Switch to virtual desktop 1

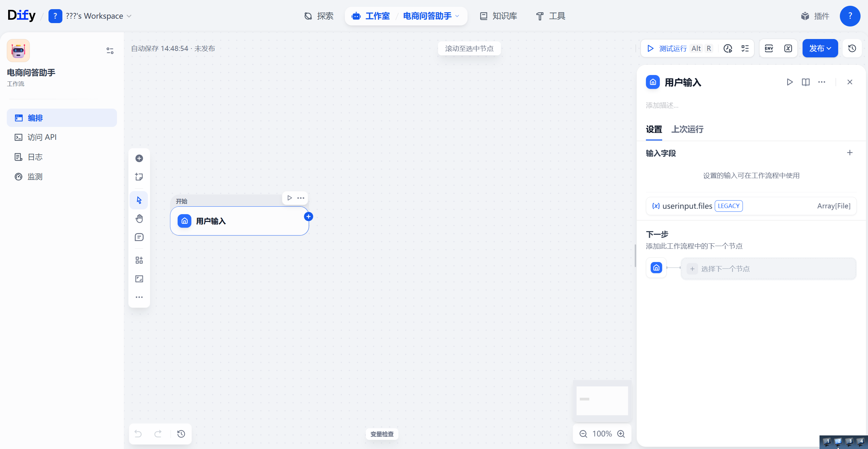(x=827, y=442)
